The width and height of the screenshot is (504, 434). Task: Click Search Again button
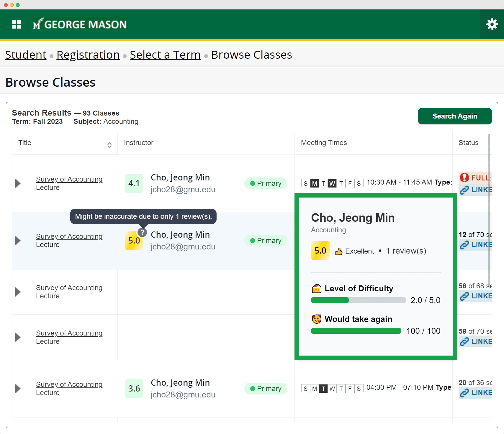(455, 116)
